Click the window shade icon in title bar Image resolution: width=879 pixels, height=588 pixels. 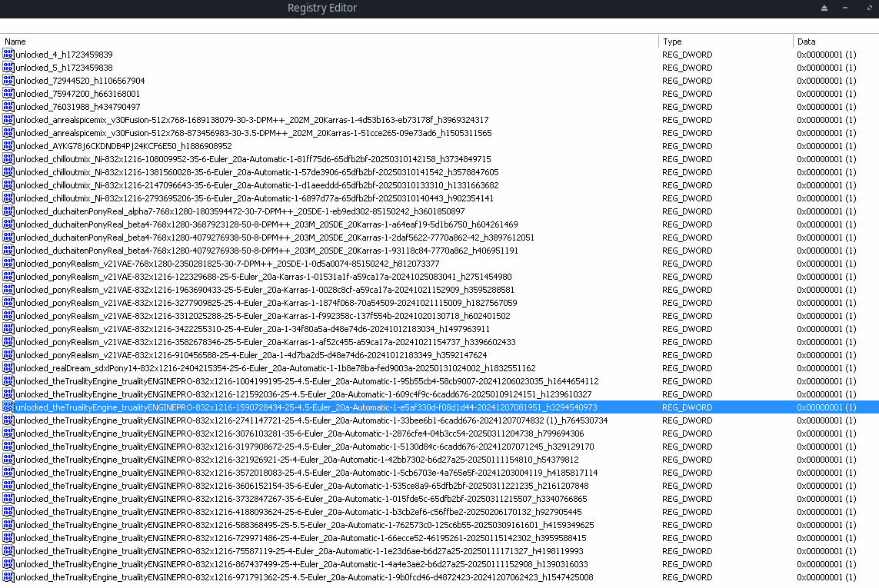coord(824,8)
